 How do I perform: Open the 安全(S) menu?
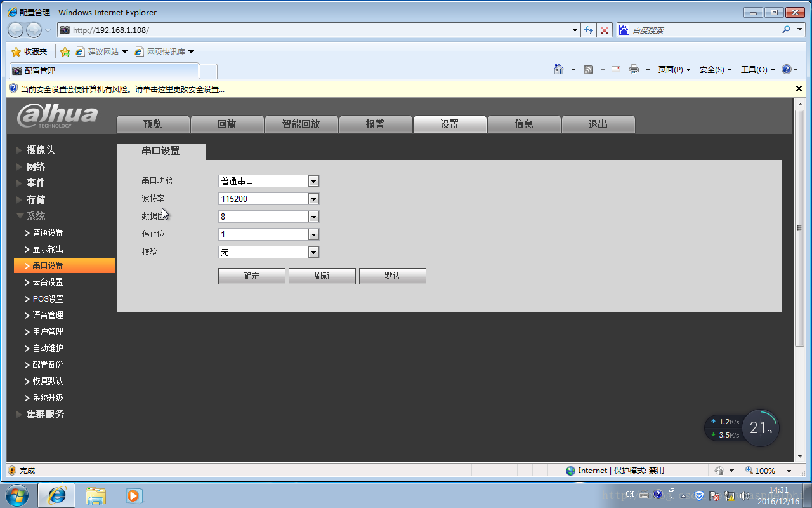pyautogui.click(x=716, y=70)
